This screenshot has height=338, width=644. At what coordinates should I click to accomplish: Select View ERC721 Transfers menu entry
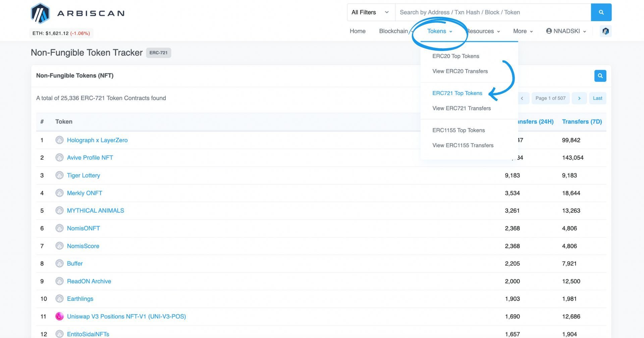pyautogui.click(x=462, y=108)
